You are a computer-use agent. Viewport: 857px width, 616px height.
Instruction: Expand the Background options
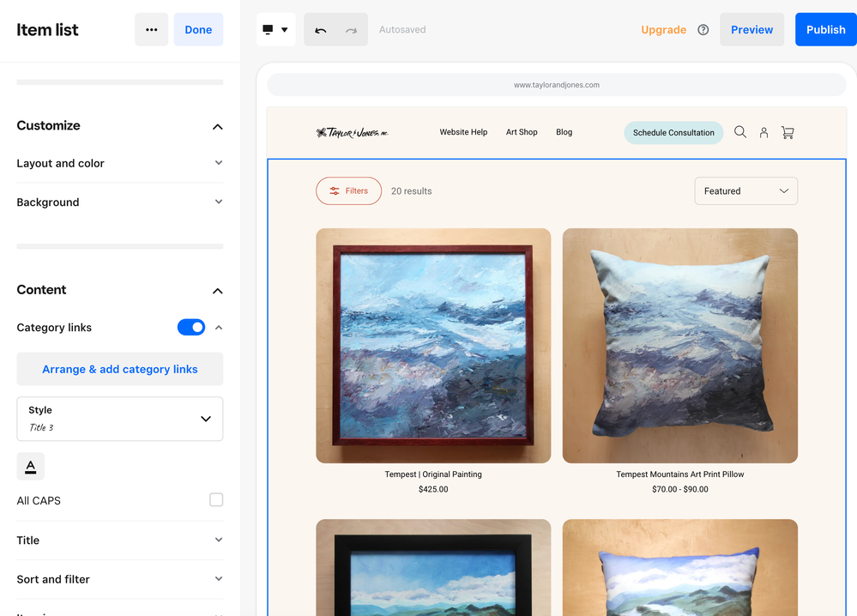(120, 202)
